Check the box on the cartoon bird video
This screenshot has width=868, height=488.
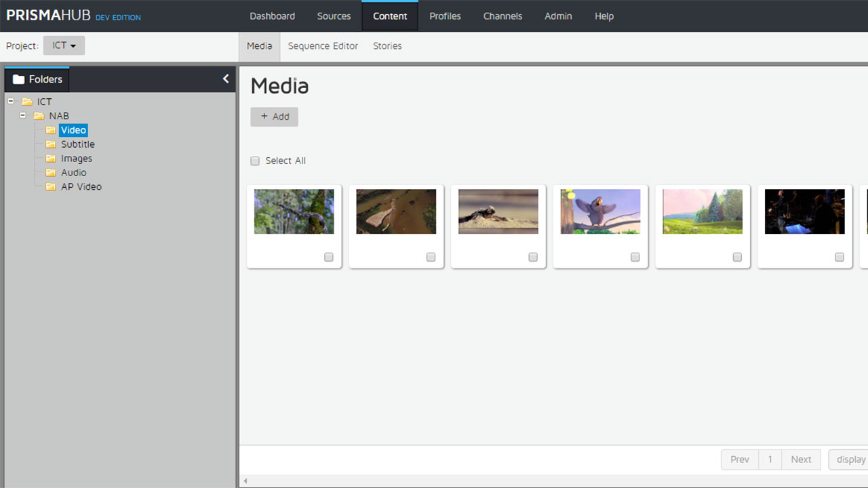tap(635, 257)
